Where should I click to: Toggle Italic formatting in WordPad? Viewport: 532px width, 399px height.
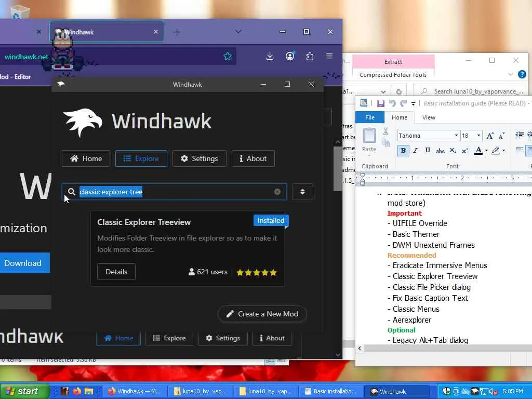pyautogui.click(x=416, y=150)
